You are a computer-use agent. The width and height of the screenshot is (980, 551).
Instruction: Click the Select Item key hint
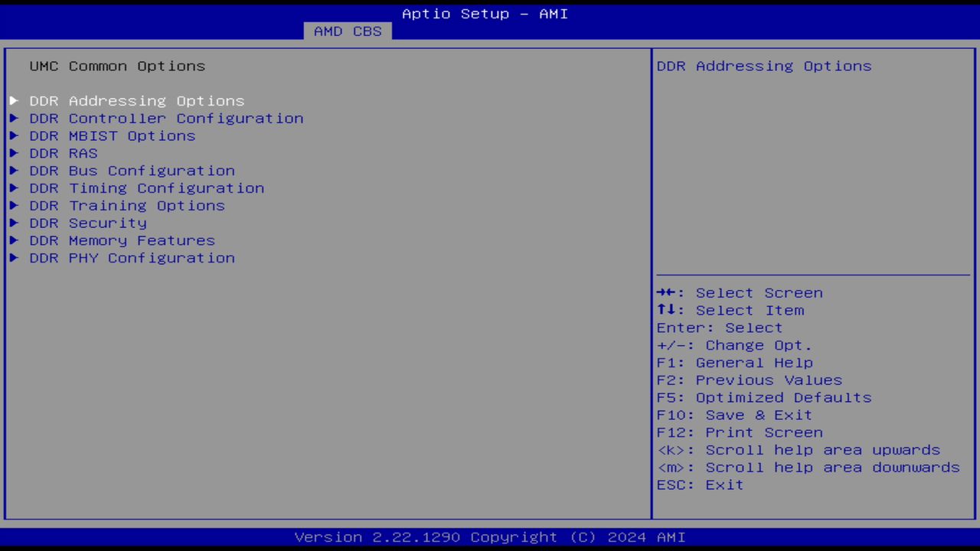(x=730, y=311)
